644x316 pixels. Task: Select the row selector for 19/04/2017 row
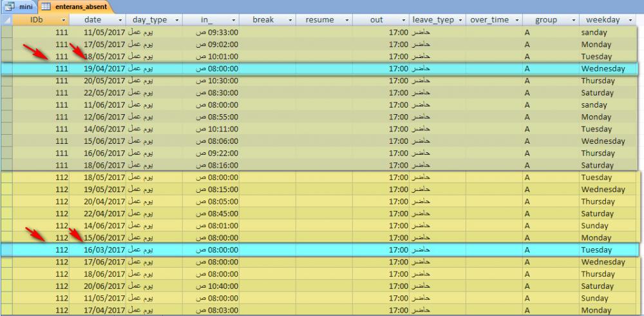pos(6,68)
